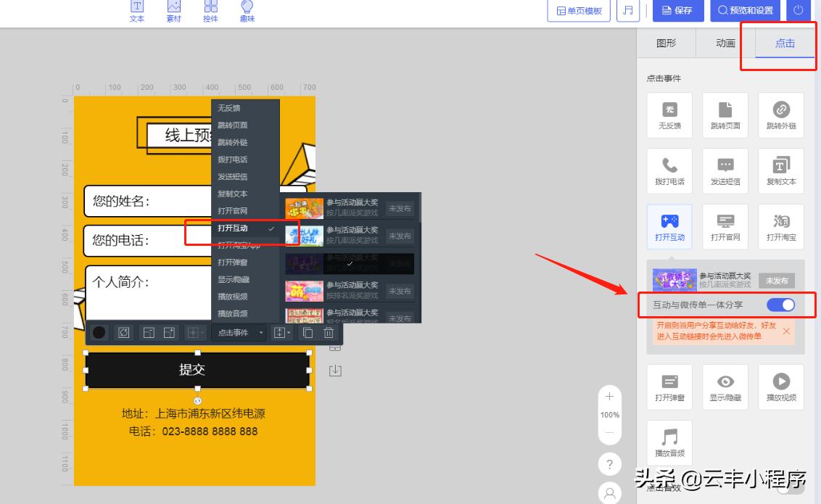
Task: Select the 无反馈 tile in right panel
Action: (669, 115)
